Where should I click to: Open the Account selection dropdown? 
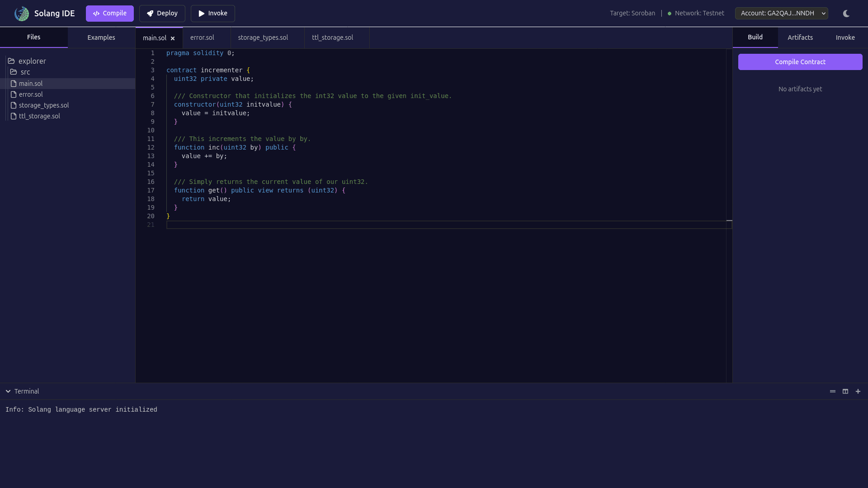(781, 14)
